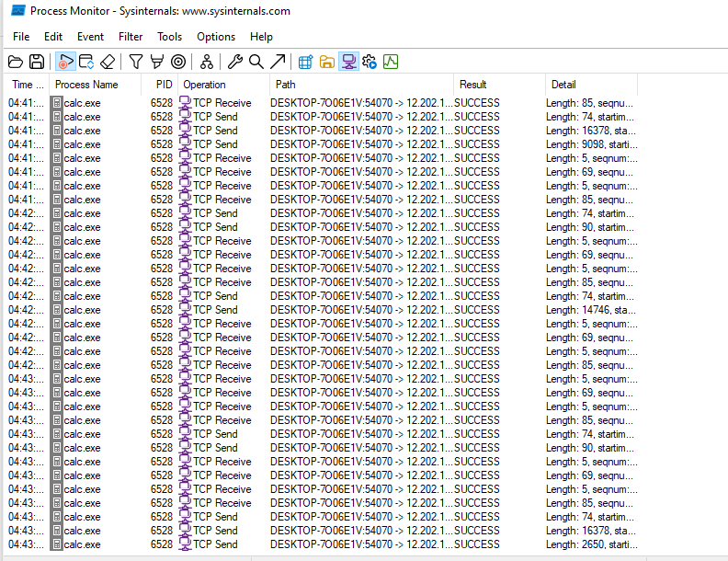Toggle Show Network Activity filter
The width and height of the screenshot is (728, 561).
(x=348, y=62)
